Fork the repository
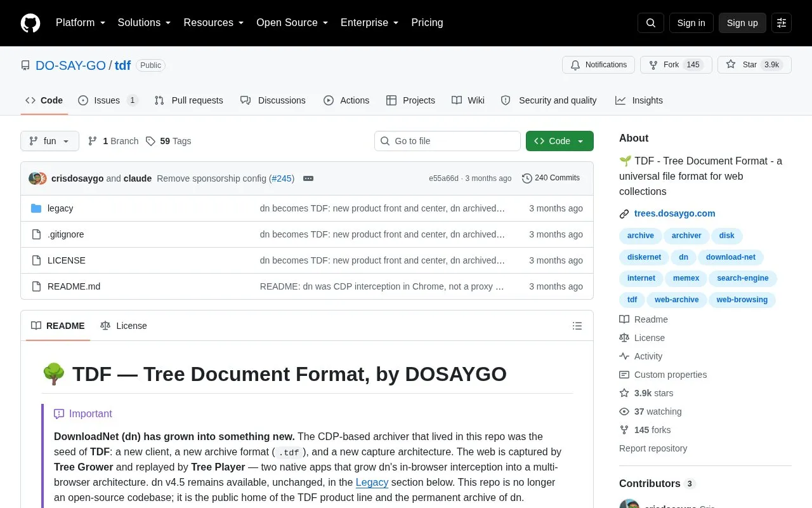This screenshot has width=812, height=508. pos(676,65)
